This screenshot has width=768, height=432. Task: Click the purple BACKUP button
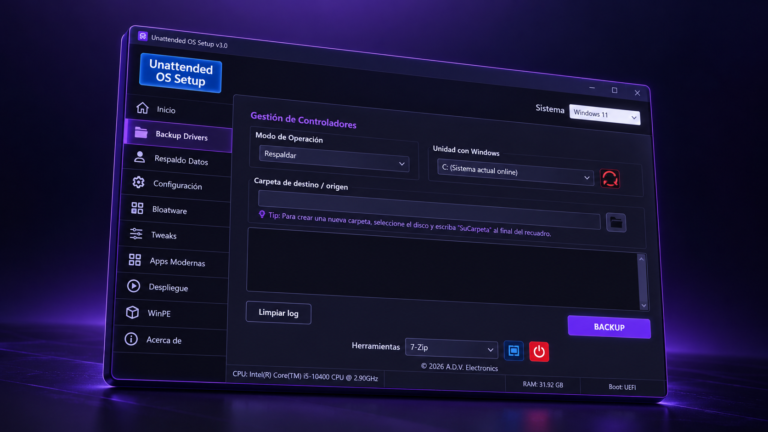(609, 327)
